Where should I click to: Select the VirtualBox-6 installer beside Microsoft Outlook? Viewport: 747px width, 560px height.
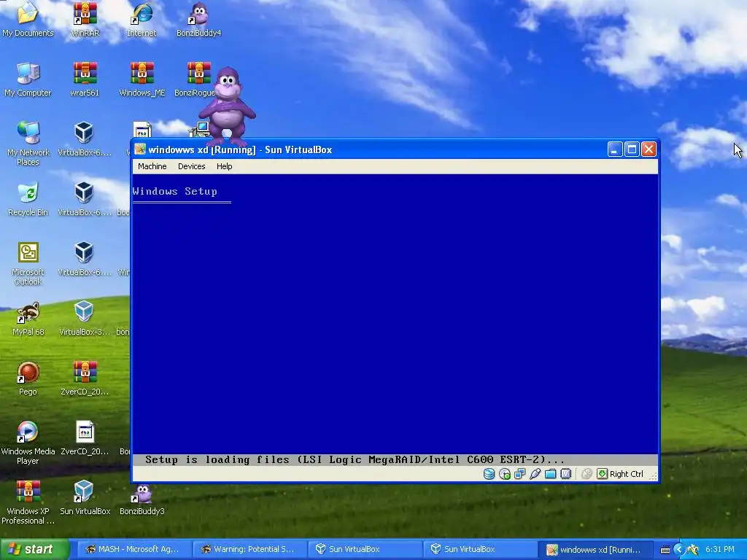tap(85, 259)
